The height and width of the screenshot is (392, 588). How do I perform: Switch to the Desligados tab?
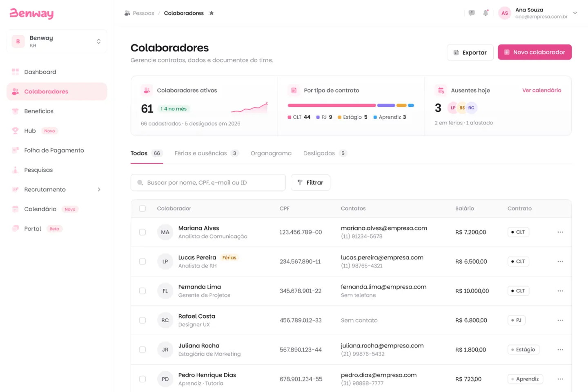coord(325,153)
